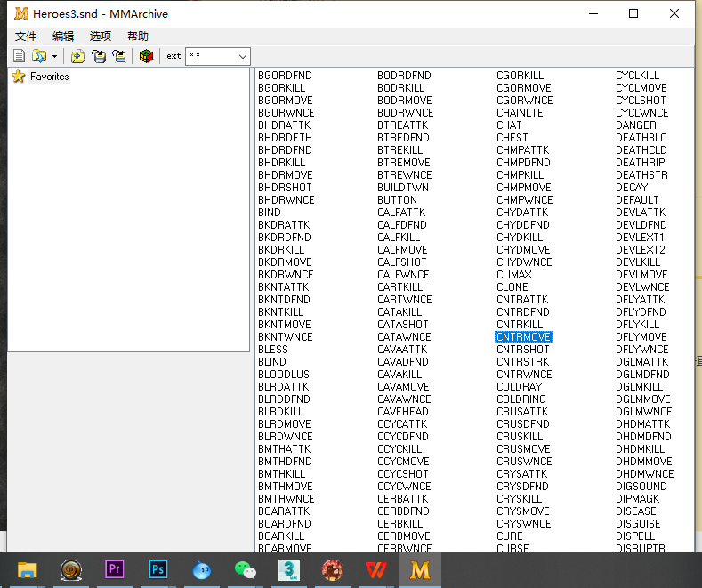702x588 pixels.
Task: Open the blue bird app on the taskbar
Action: click(x=201, y=570)
